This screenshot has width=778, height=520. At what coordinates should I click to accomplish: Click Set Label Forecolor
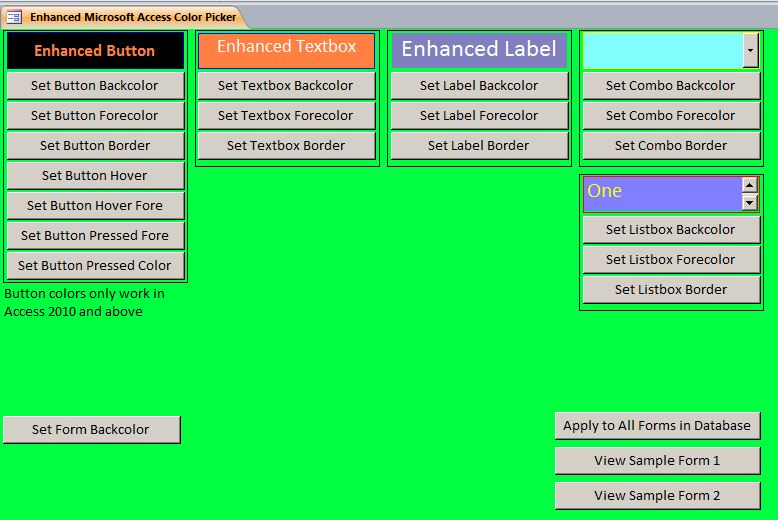coord(479,116)
